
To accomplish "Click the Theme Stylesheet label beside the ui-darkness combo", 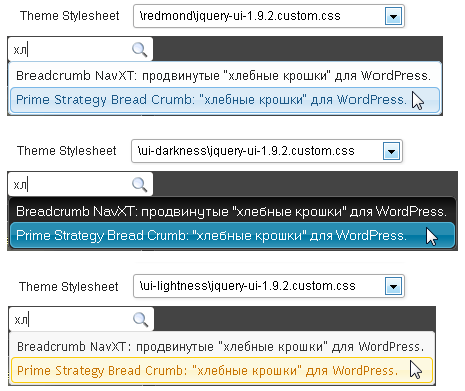I will [x=67, y=151].
